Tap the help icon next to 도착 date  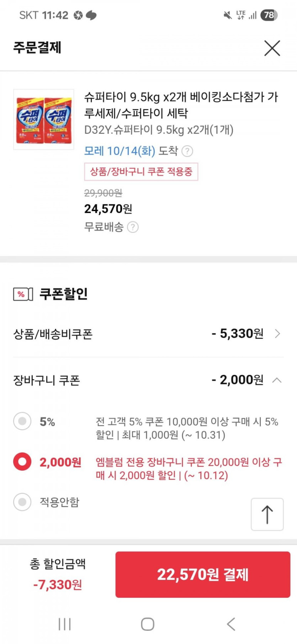tap(187, 151)
